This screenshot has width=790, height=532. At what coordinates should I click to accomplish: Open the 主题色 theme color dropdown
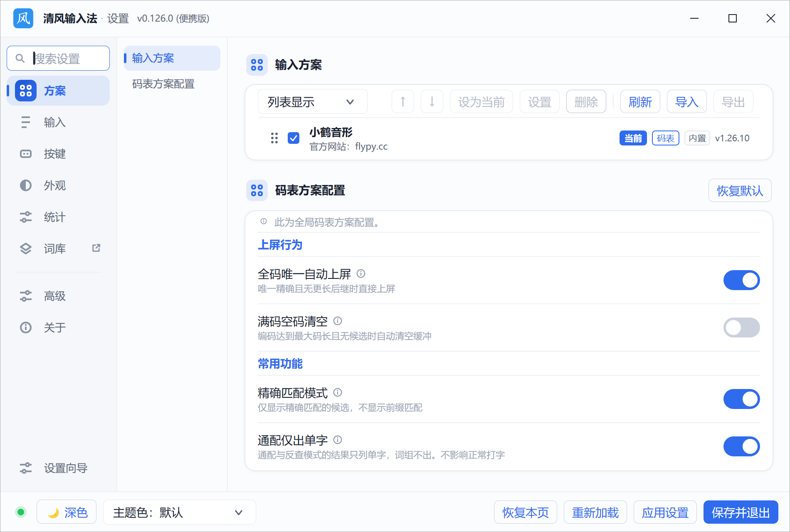tap(180, 512)
